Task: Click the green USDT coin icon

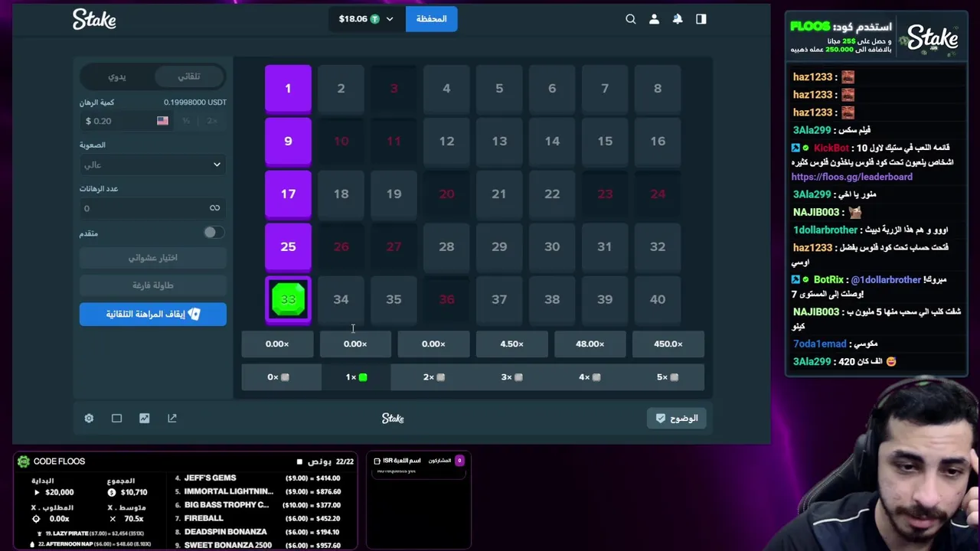Action: coord(375,19)
